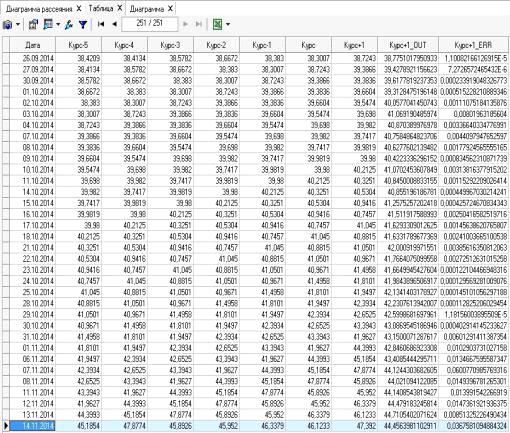Viewport: 510px width, 433px height.
Task: Select the date cell 27.09.2014
Action: coord(32,69)
